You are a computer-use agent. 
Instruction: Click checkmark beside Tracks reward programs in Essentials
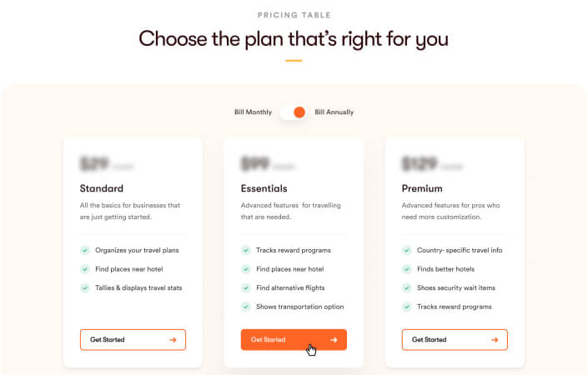(245, 250)
